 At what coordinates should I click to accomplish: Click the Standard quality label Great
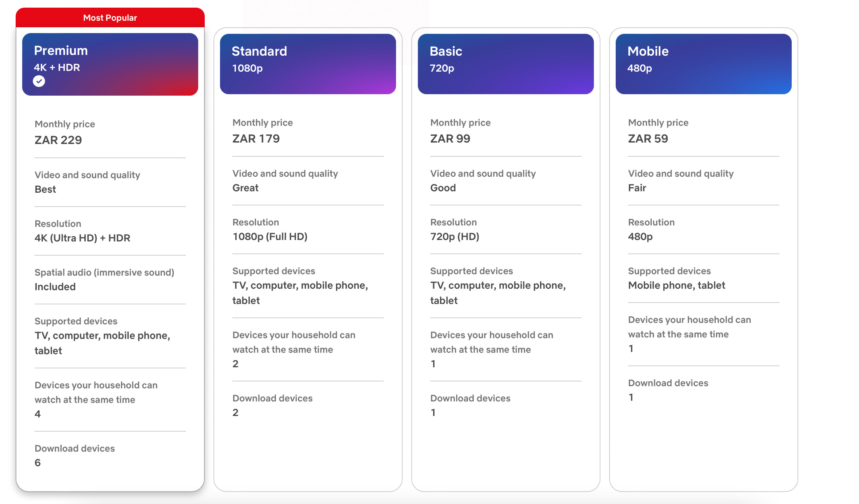[245, 188]
